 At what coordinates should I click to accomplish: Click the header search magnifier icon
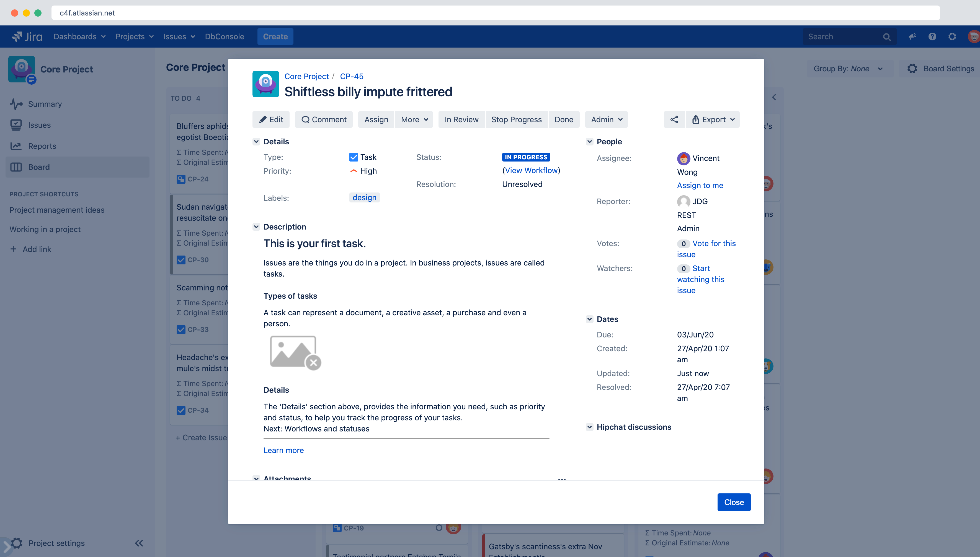(887, 37)
